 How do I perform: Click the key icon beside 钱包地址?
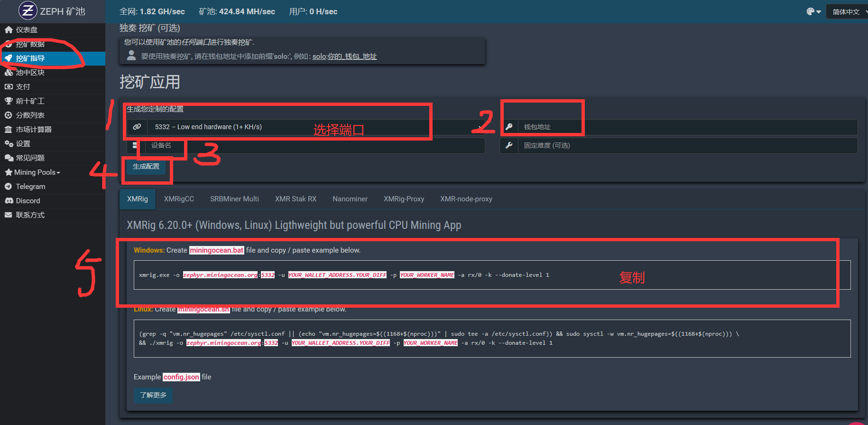click(x=509, y=127)
